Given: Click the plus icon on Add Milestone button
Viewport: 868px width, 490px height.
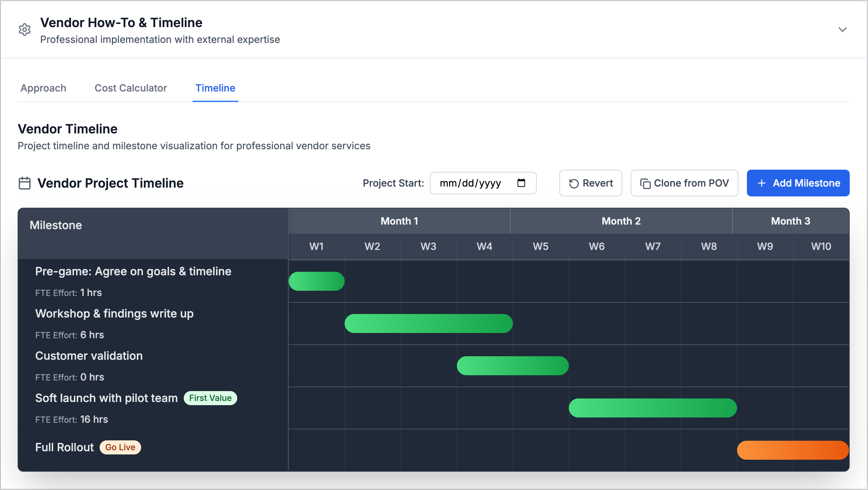Looking at the screenshot, I should click(762, 183).
